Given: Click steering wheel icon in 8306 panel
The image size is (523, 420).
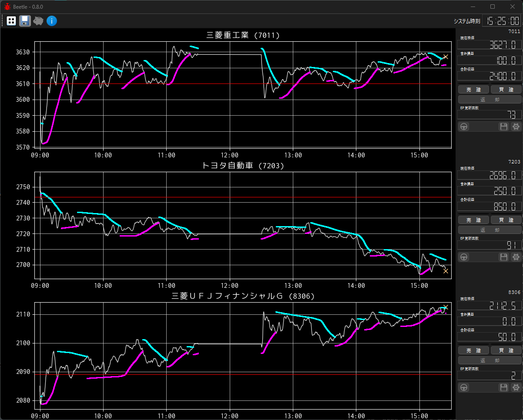Looking at the screenshot, I should click(464, 387).
